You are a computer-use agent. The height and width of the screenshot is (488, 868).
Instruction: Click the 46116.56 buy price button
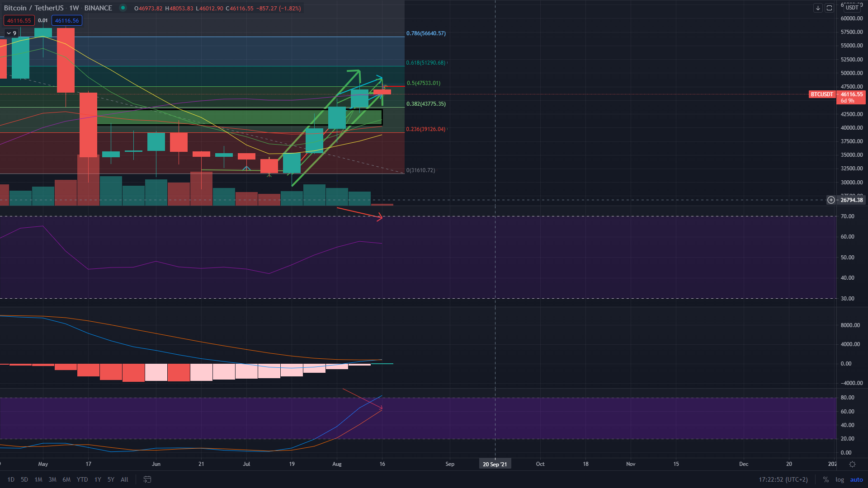point(66,20)
